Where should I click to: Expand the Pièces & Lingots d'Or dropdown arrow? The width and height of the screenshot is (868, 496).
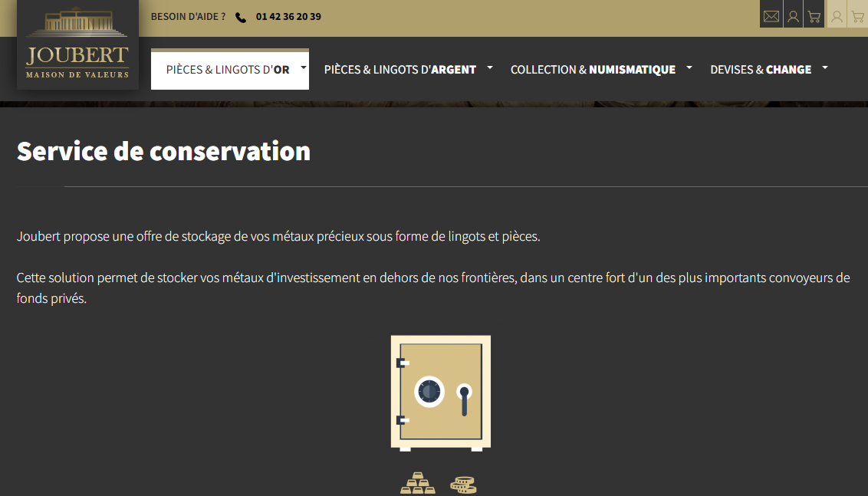(x=304, y=67)
